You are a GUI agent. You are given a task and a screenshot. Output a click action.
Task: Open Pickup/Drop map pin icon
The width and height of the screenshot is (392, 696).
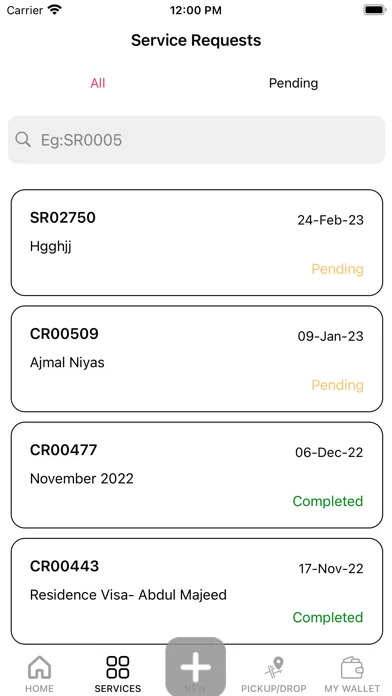click(x=274, y=668)
